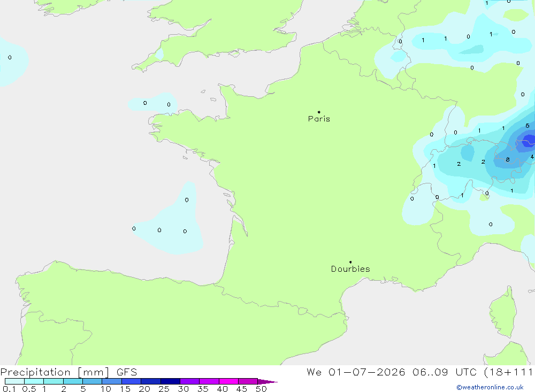The image size is (535, 392).
Task: Select the 30–35 mm legend swatch
Action: (190, 381)
